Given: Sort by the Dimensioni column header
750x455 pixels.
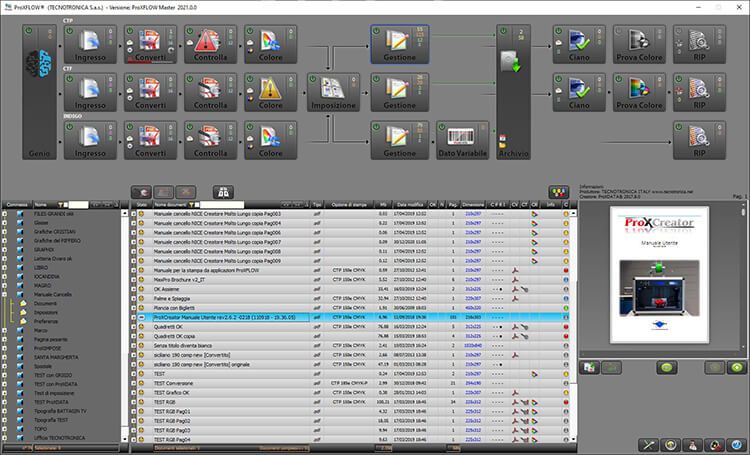Looking at the screenshot, I should pos(473,205).
